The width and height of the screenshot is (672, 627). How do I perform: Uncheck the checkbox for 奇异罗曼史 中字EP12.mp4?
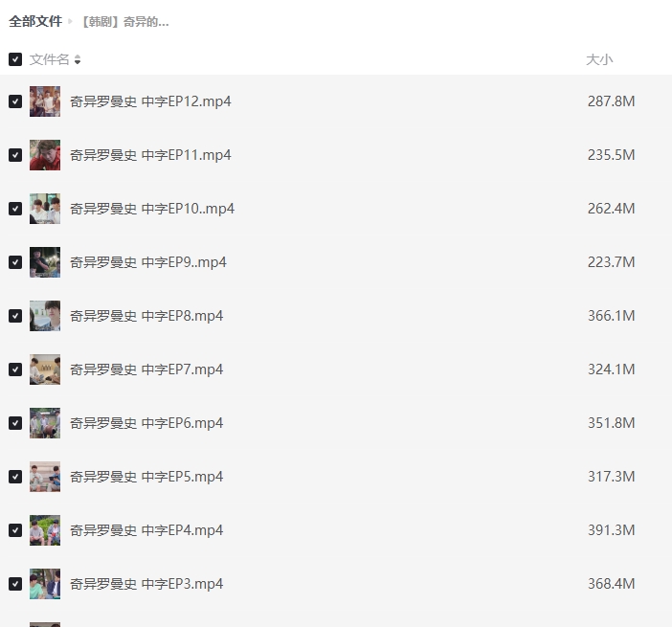tap(15, 101)
